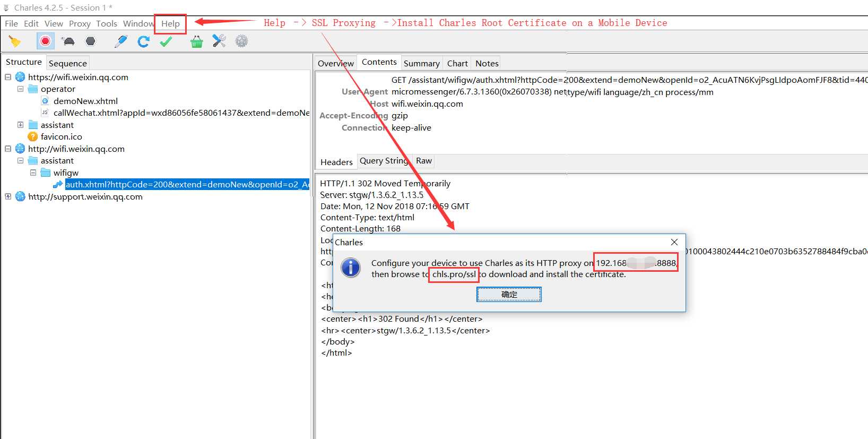This screenshot has height=439, width=868.
Task: Click the blue Repeat request icon
Action: tap(143, 41)
